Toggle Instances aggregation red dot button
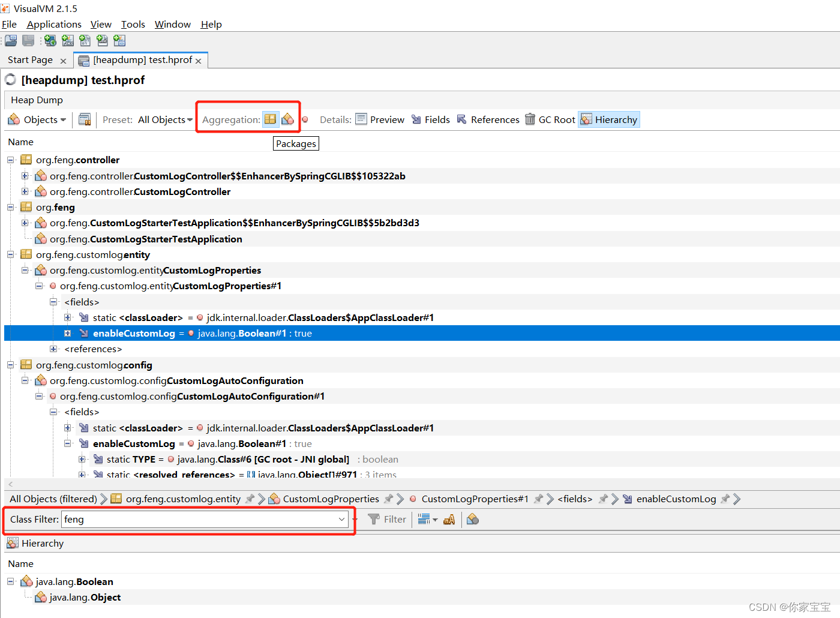Image resolution: width=840 pixels, height=618 pixels. coord(305,119)
